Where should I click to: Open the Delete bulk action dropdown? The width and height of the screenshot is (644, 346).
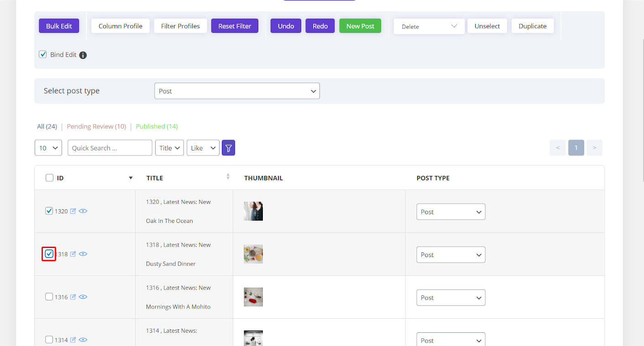429,26
